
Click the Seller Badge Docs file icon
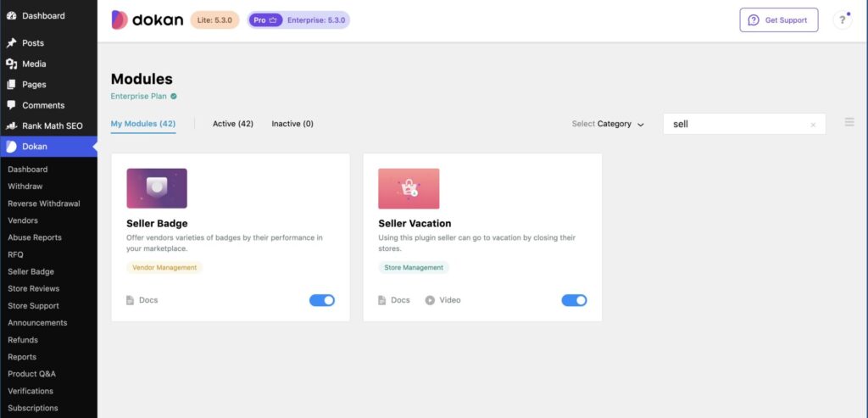pos(130,300)
